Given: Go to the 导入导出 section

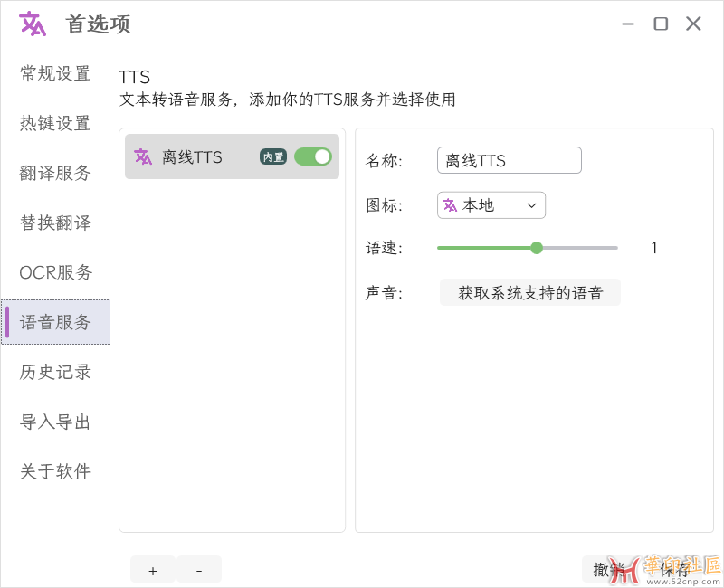Looking at the screenshot, I should 54,422.
